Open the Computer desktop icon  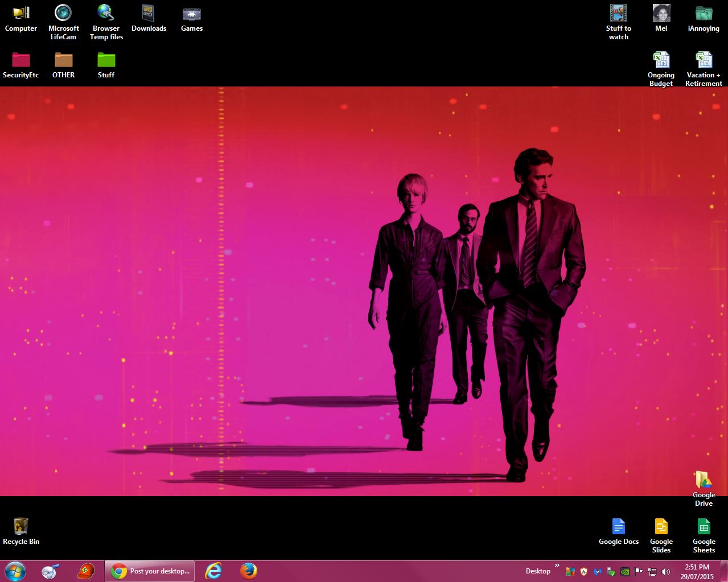[x=21, y=18]
